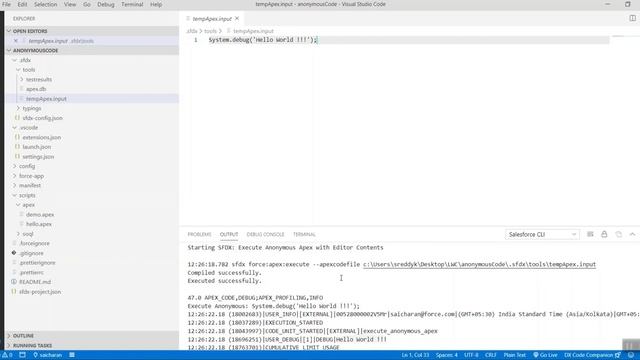Open the tempApex.input file path link
640x360 pixels.
(479, 264)
